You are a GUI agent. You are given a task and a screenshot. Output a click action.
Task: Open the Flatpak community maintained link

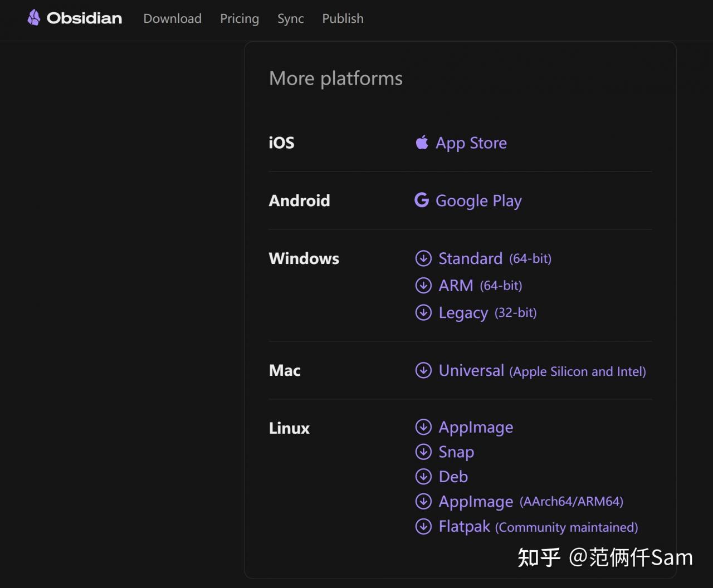[x=538, y=527]
